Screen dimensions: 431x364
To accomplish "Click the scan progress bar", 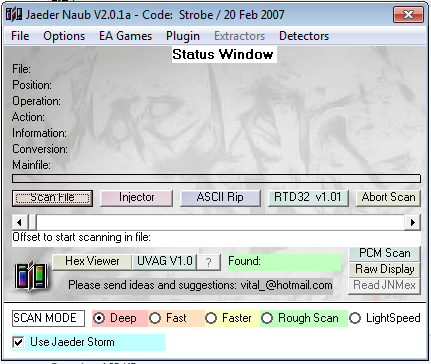I will 216,179.
